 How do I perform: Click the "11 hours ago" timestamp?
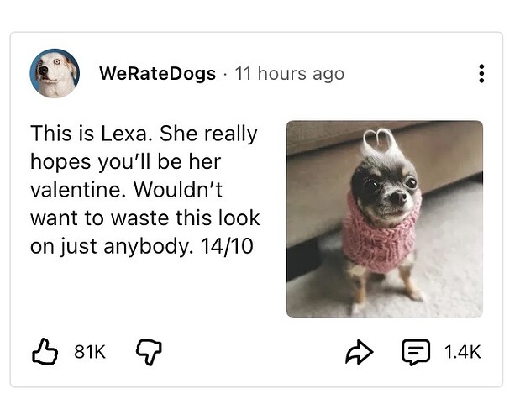coord(290,74)
